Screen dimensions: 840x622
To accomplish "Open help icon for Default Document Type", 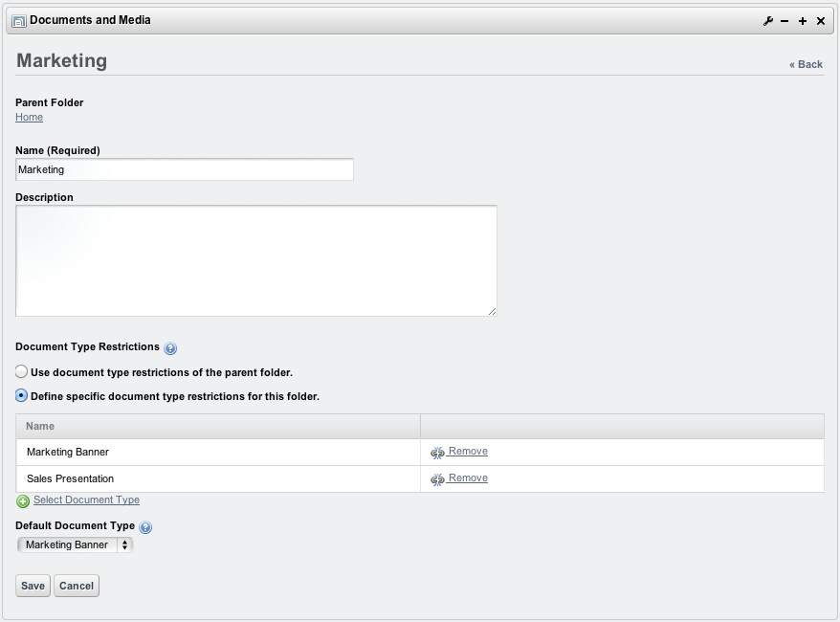I will click(145, 527).
